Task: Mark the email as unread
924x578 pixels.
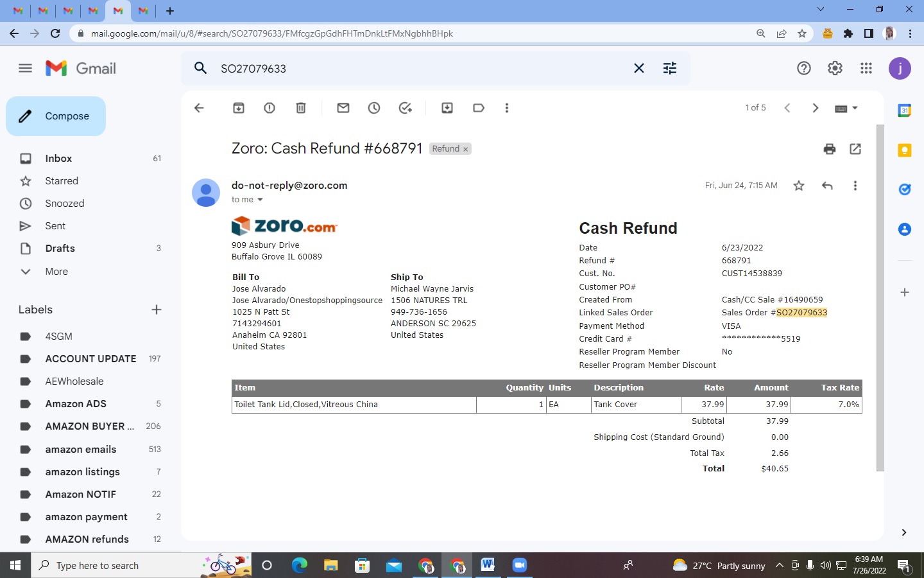Action: tap(343, 108)
